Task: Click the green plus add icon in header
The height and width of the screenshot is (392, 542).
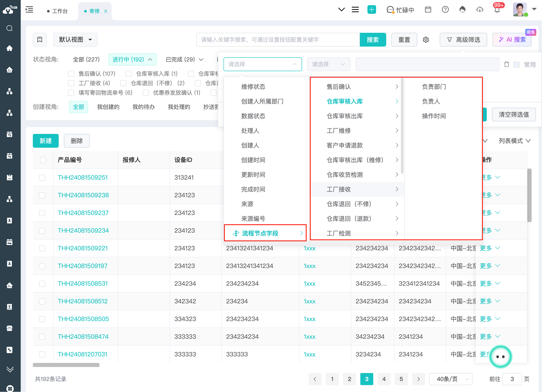Action: click(371, 9)
